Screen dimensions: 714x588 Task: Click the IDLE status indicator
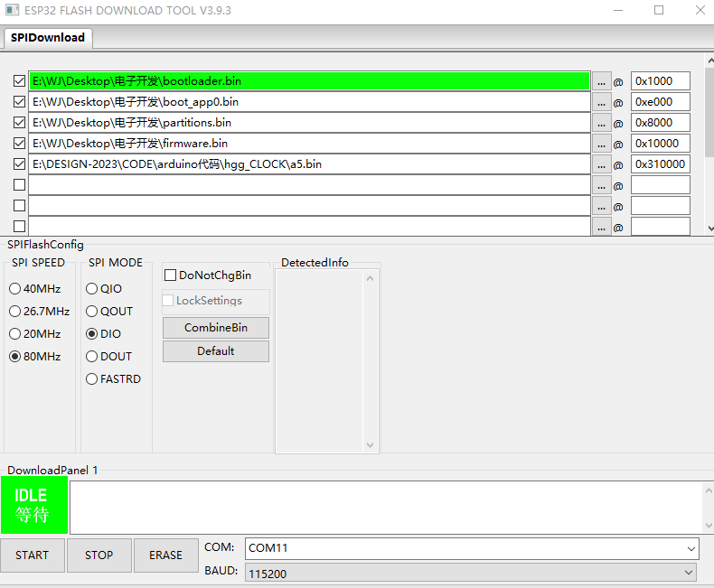(x=34, y=505)
